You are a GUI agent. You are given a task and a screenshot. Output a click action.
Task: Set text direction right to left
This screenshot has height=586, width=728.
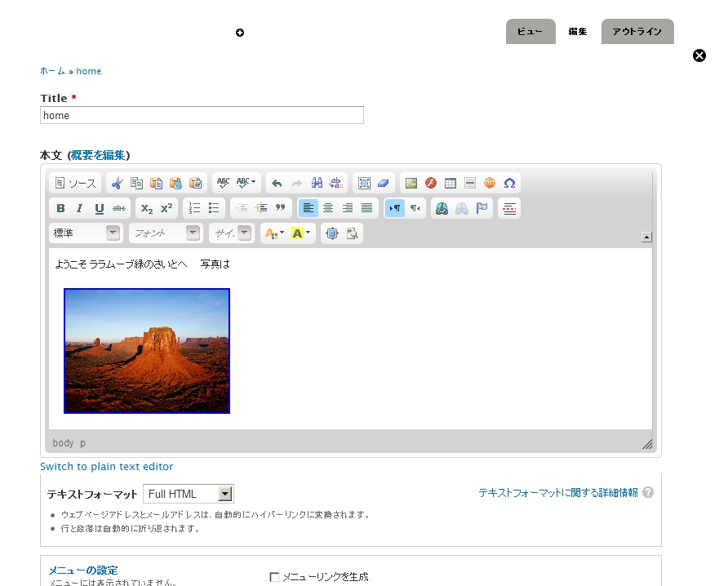pyautogui.click(x=415, y=208)
